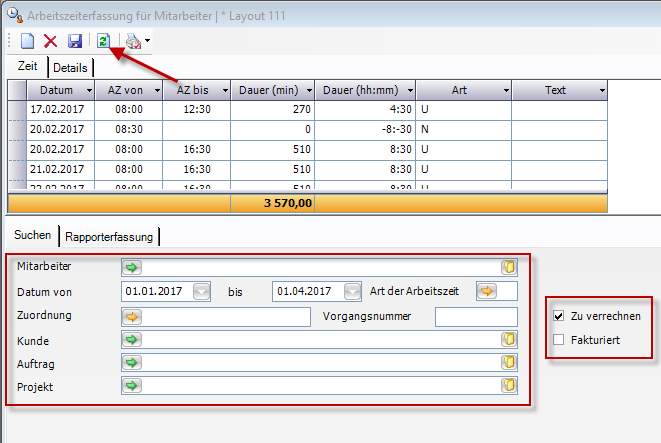Click the New document toolbar icon
Screen dimensions: 661x443
point(28,41)
